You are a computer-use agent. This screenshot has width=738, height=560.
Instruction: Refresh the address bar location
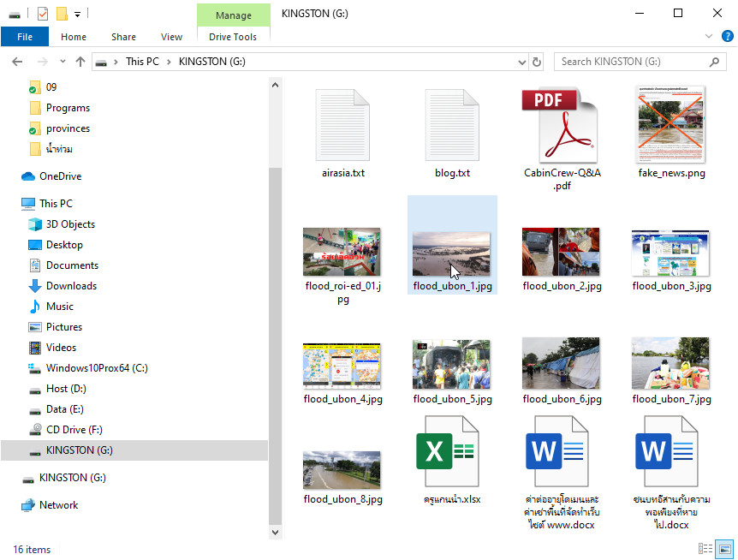coord(535,61)
